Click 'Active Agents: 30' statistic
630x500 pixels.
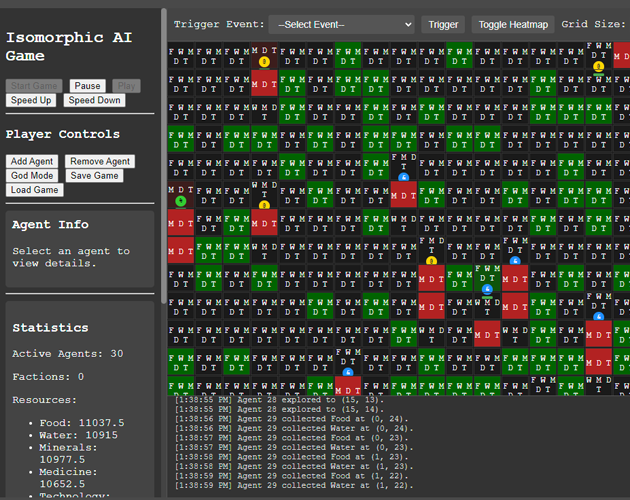(x=68, y=354)
